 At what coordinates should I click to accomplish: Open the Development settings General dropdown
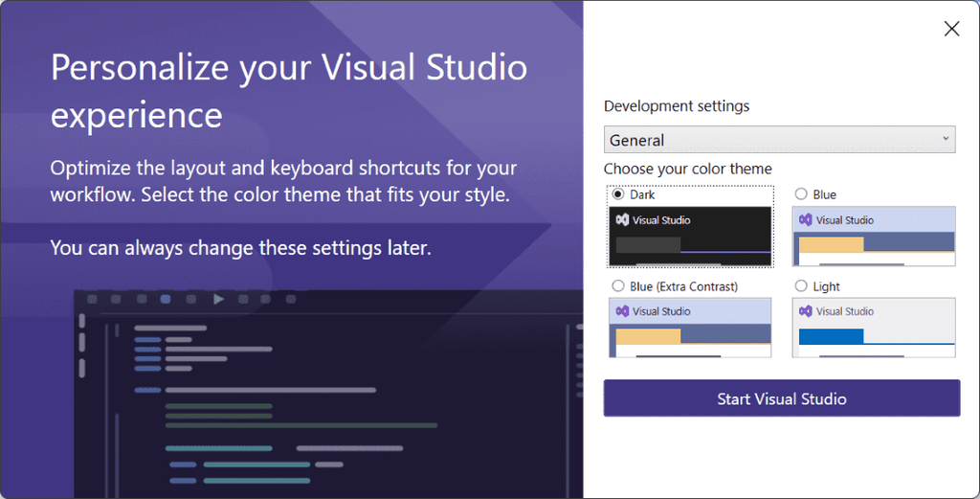(779, 140)
